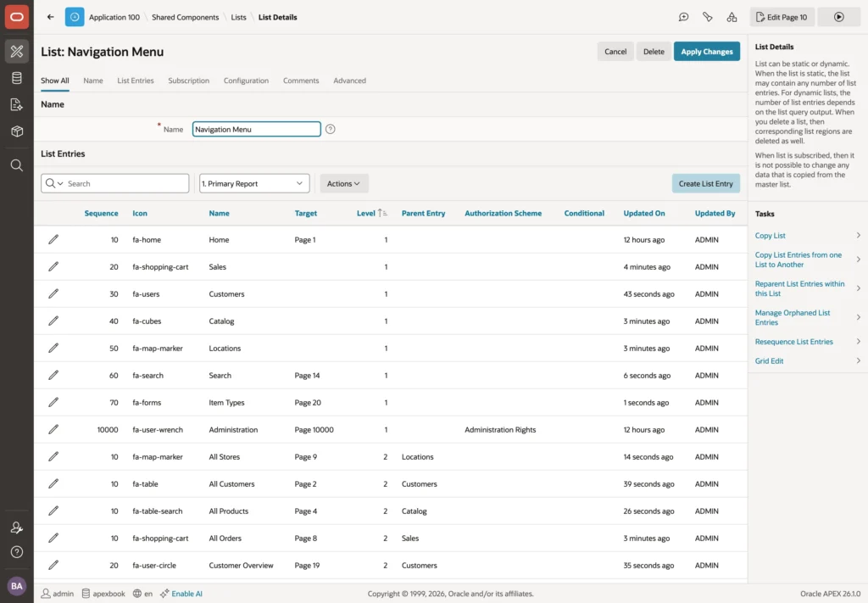868x603 pixels.
Task: Sort by the Sequence column header
Action: [102, 213]
